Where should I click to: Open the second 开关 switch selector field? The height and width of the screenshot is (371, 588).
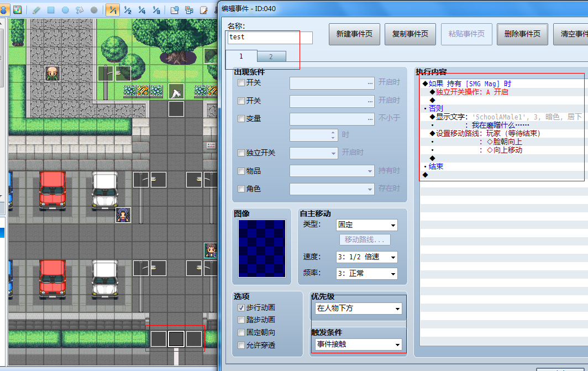(332, 101)
